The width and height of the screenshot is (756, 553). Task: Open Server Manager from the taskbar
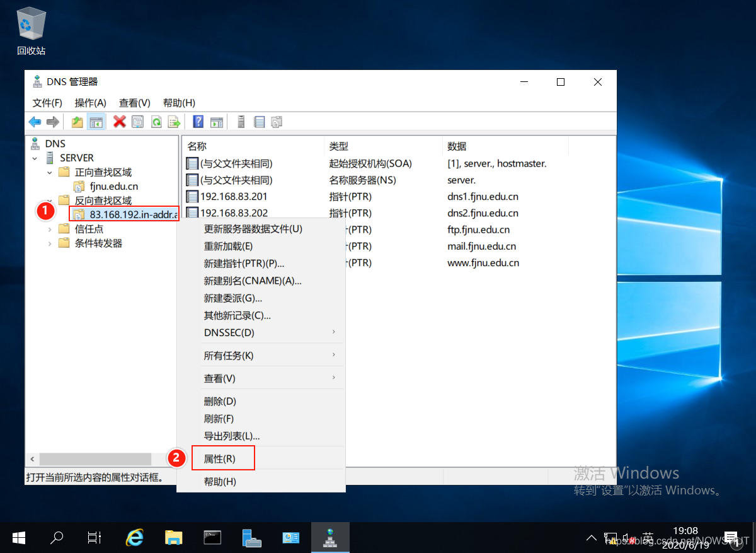point(251,537)
